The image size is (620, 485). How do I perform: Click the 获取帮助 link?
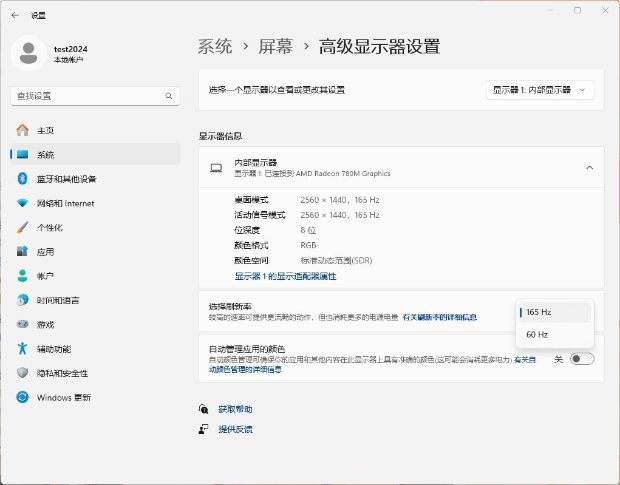tap(235, 409)
